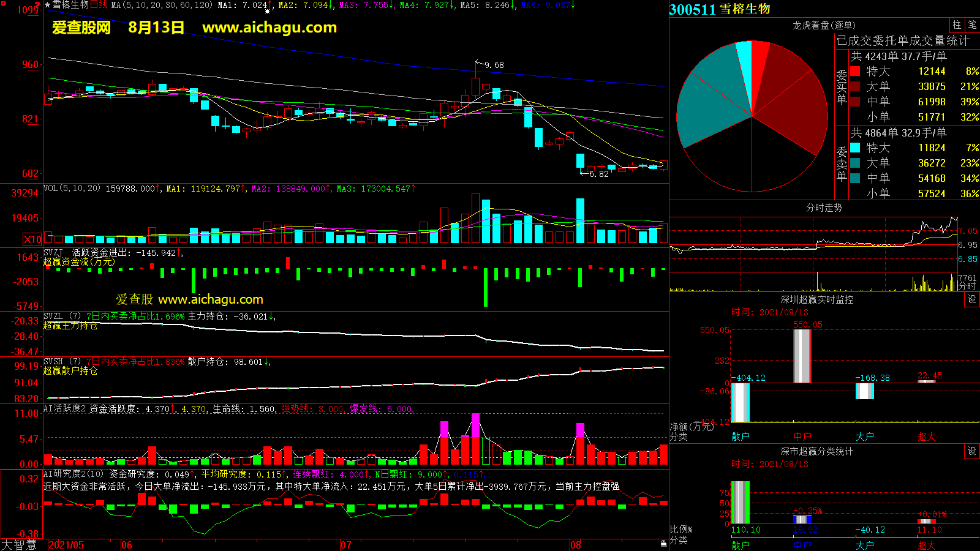Click the bright red 特大 buy order swatch
Screen dimensions: 980x551
[x=855, y=71]
